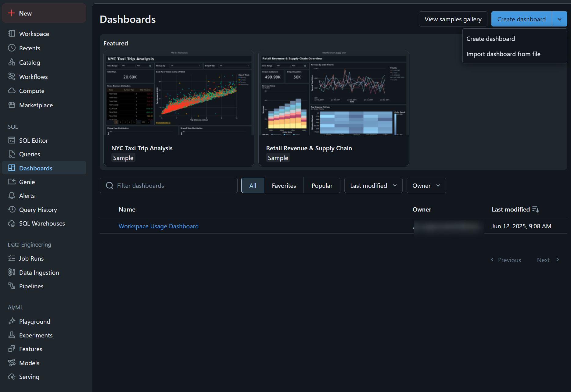Screen dimensions: 571x392
Task: Open the Last modified filter dropdown
Action: pos(373,185)
